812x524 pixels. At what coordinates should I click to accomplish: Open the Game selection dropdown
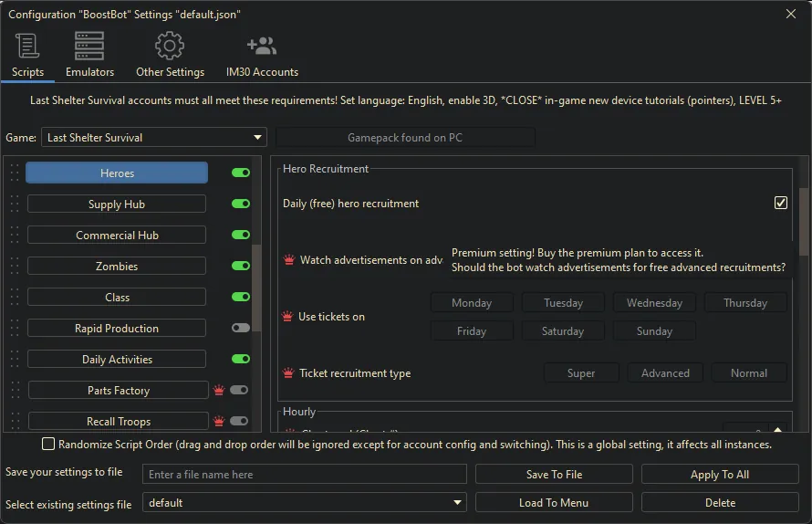pos(154,137)
